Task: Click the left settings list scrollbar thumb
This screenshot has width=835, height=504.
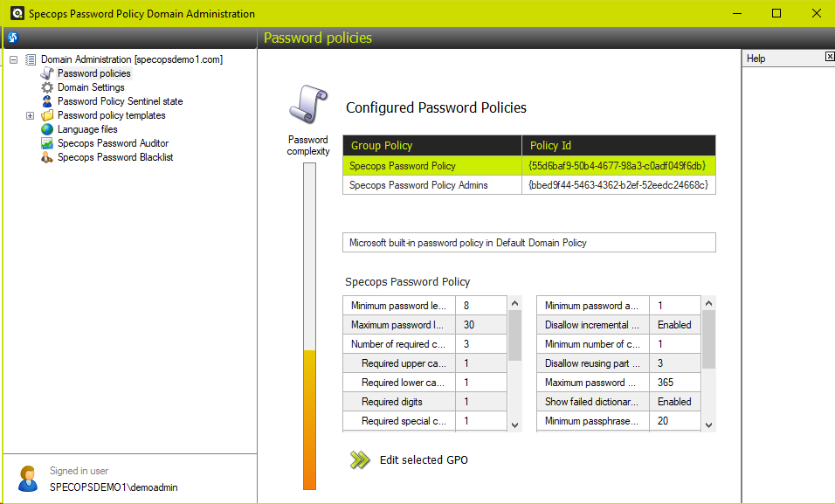Action: (514, 335)
